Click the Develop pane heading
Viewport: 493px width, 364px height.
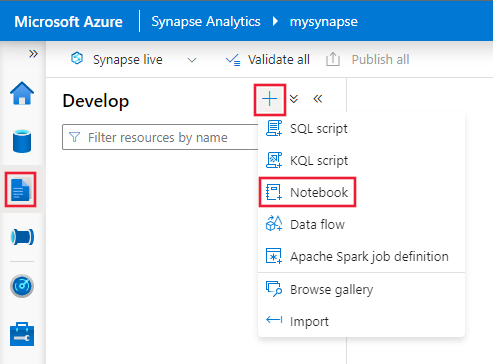(96, 101)
